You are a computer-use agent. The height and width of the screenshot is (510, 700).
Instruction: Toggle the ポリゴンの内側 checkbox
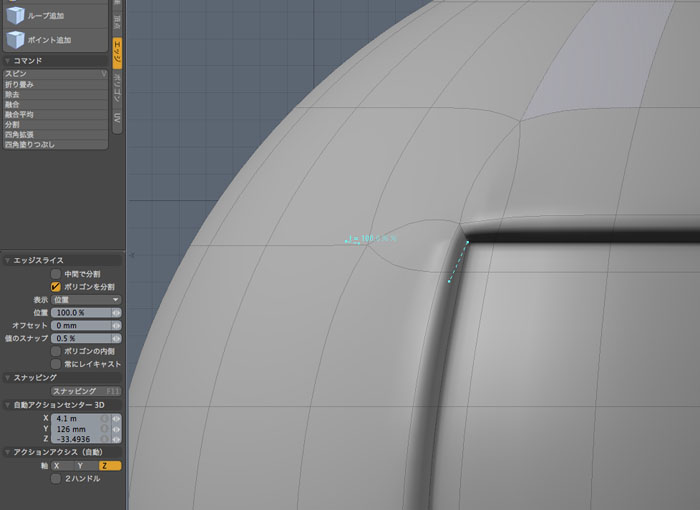point(56,352)
